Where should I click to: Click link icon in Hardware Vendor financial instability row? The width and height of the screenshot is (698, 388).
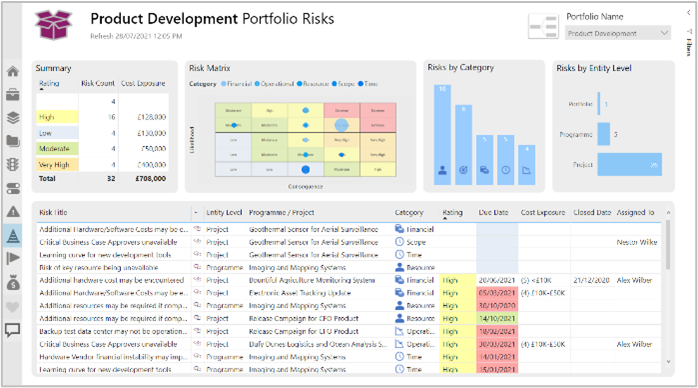tap(197, 357)
